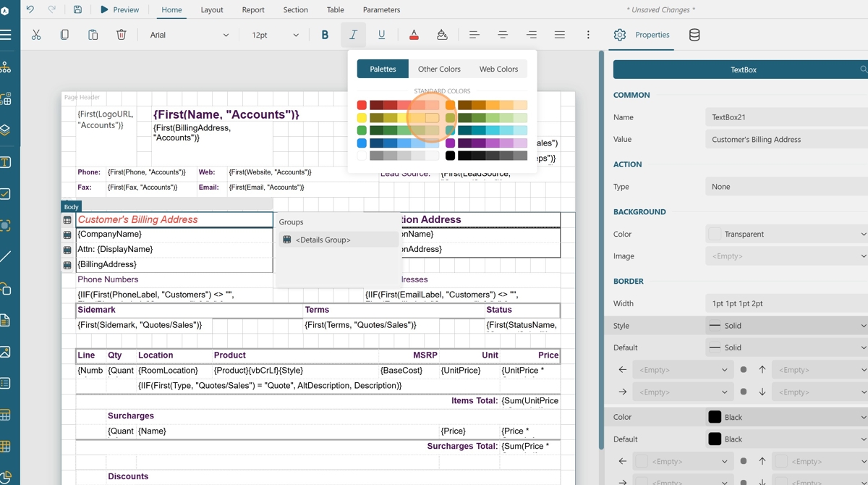Click the Value field for Customer's Billing Address

point(786,139)
